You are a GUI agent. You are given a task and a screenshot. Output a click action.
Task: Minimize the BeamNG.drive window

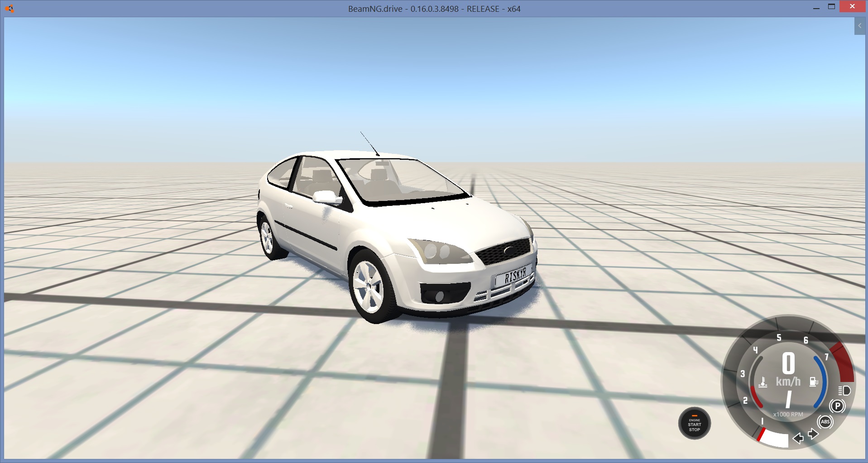pyautogui.click(x=816, y=8)
